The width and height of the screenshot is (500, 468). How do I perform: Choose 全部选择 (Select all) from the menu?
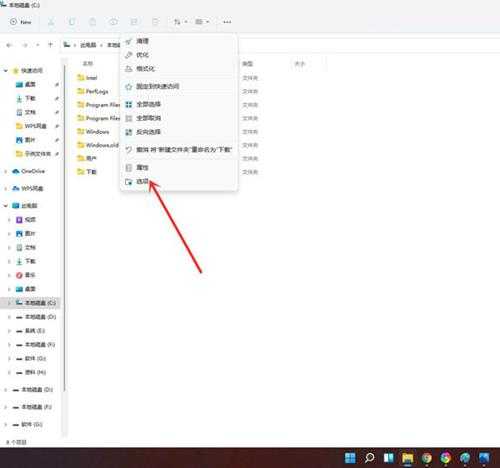tap(179, 104)
